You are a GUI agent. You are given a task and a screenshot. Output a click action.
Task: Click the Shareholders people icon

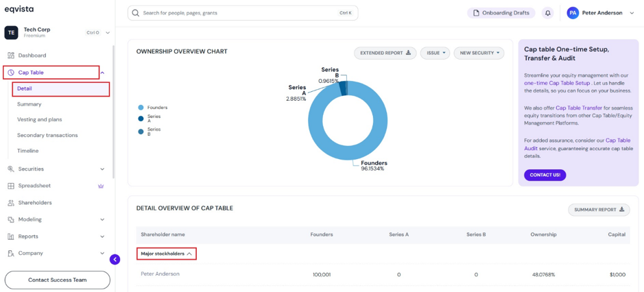pos(11,203)
